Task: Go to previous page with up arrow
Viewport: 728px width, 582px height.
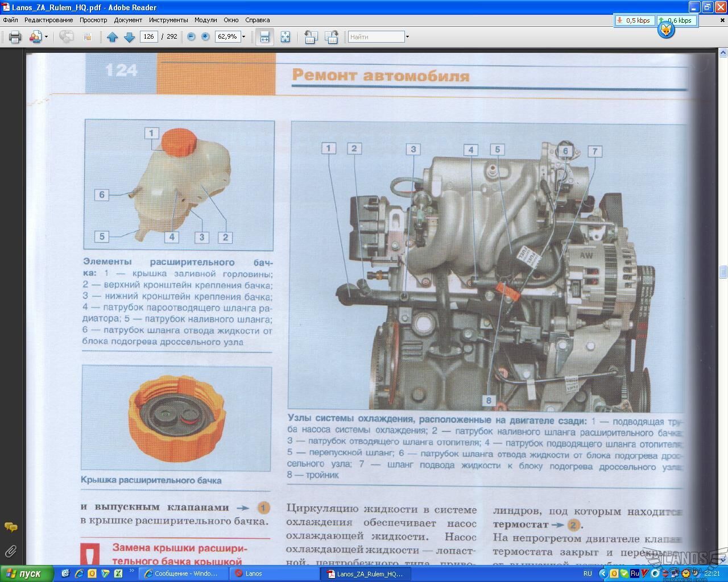Action: coord(112,37)
